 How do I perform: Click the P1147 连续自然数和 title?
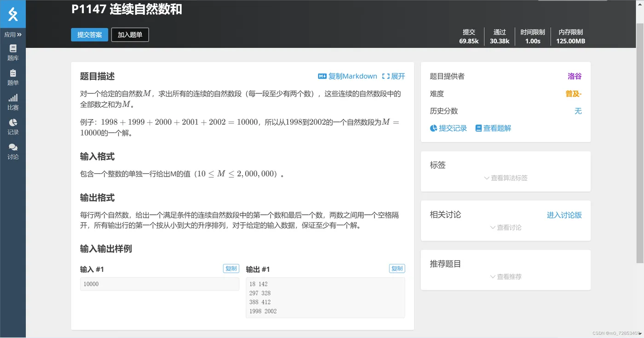pyautogui.click(x=126, y=9)
